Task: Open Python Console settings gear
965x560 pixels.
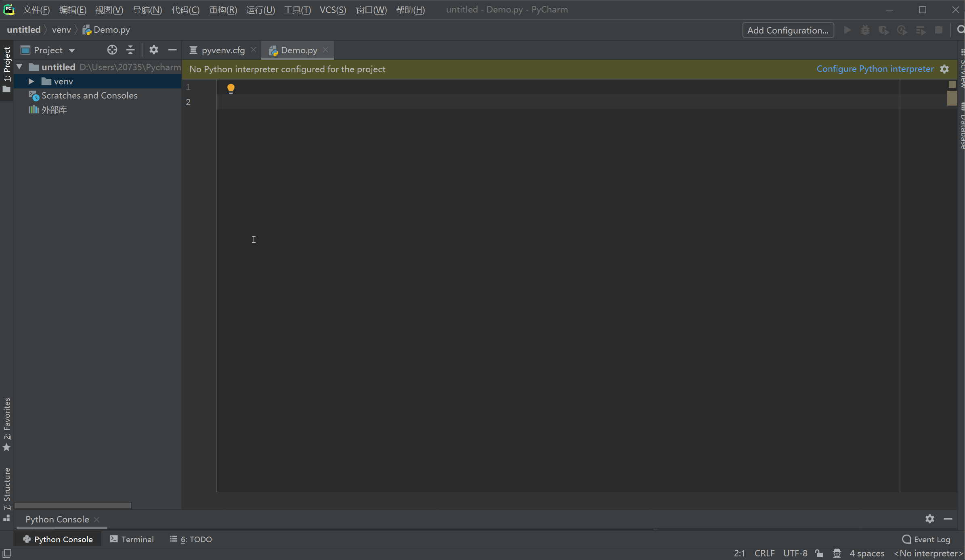Action: click(930, 519)
